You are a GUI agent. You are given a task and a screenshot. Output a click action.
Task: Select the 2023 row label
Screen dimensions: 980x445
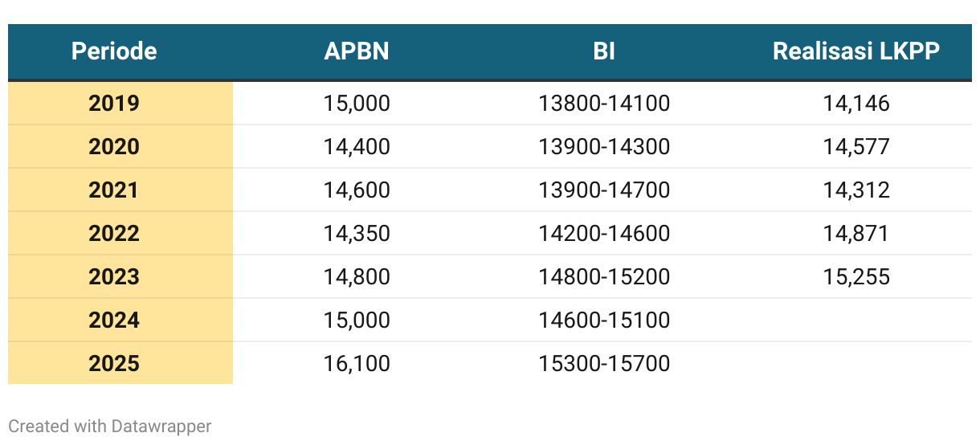point(114,277)
